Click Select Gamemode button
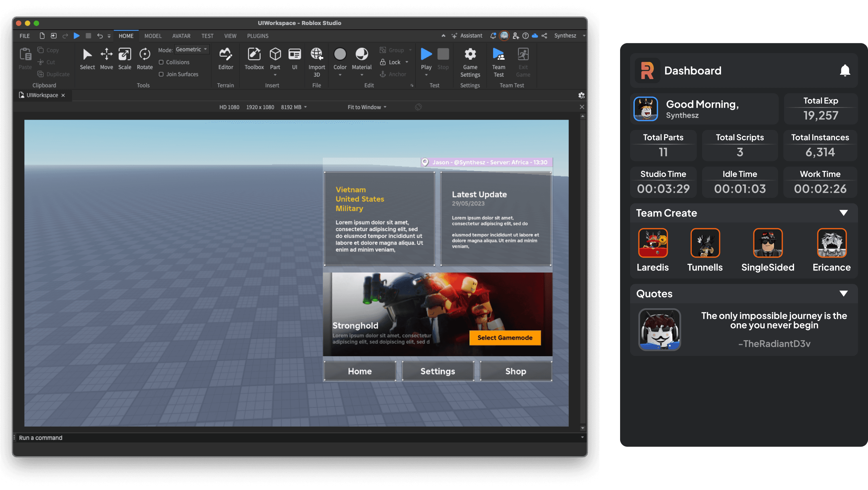 505,337
